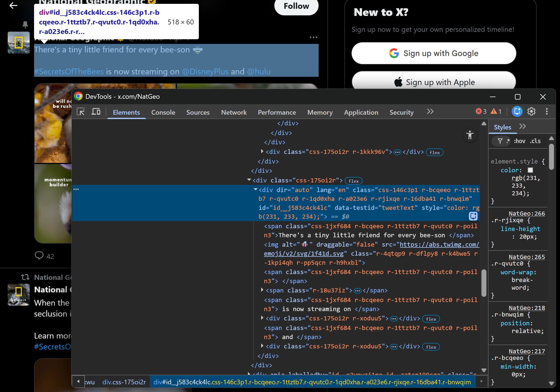The width and height of the screenshot is (560, 392).
Task: Collapse the selected tweetText div node
Action: [x=255, y=190]
